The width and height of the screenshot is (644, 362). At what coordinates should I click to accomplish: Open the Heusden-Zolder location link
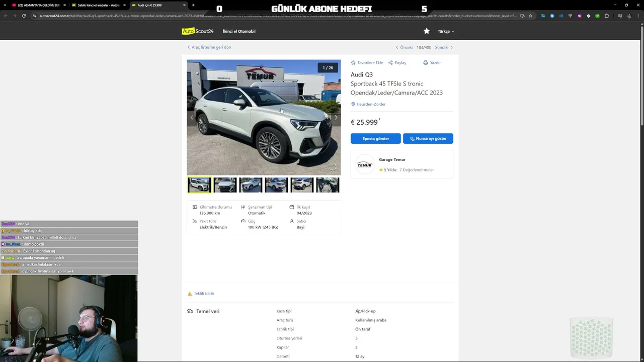click(x=368, y=104)
